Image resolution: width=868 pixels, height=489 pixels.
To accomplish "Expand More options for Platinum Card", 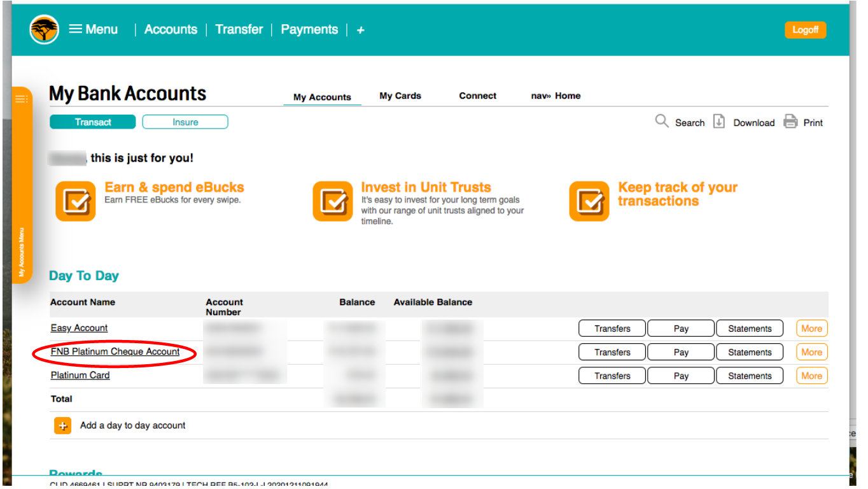I will [x=811, y=376].
